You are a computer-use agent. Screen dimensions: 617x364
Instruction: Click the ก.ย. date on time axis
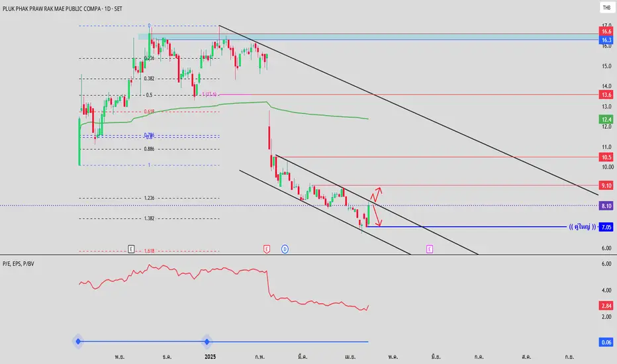click(569, 357)
